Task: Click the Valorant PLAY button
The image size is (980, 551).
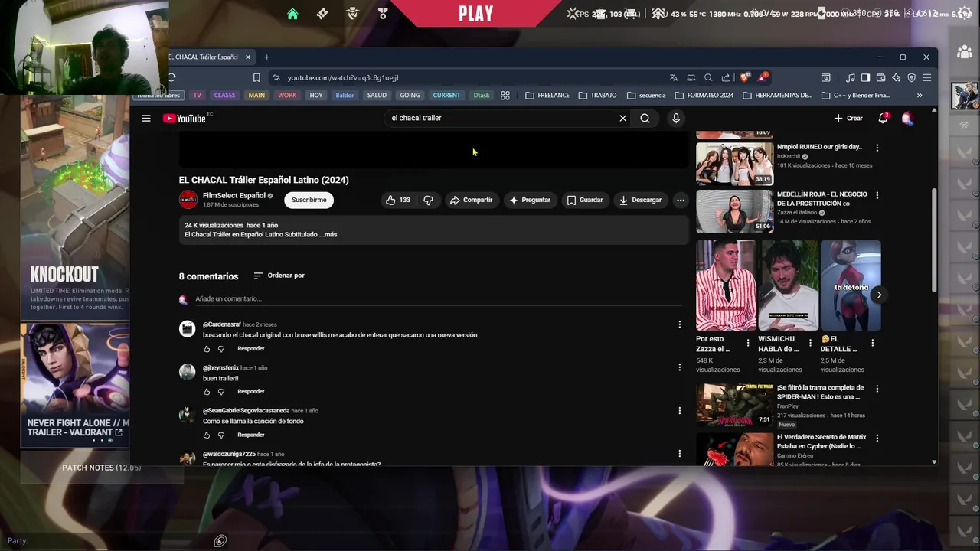Action: click(476, 13)
